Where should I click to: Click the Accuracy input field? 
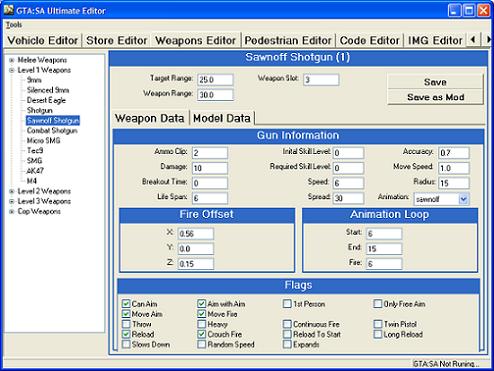pos(454,153)
